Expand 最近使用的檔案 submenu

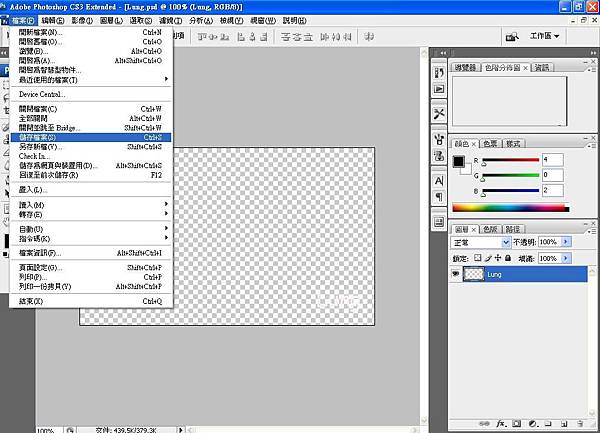[x=91, y=80]
